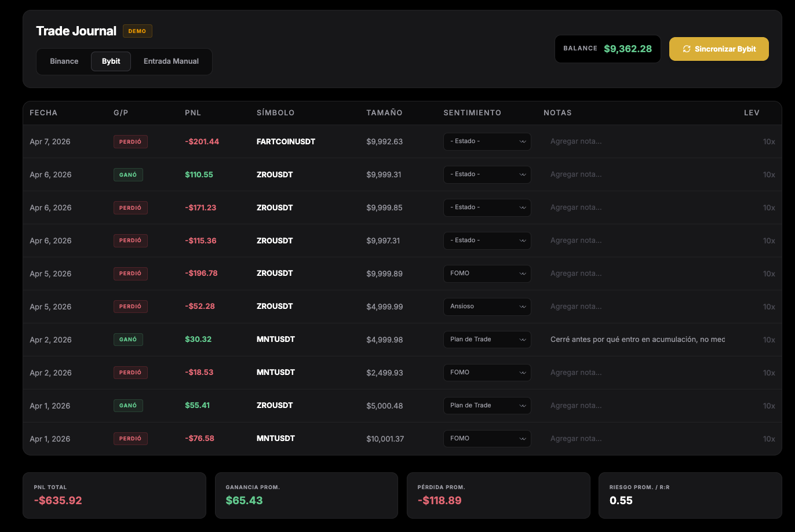Screen dimensions: 795x532
Task: Click the PNL TOTAL summary card
Action: 114,495
